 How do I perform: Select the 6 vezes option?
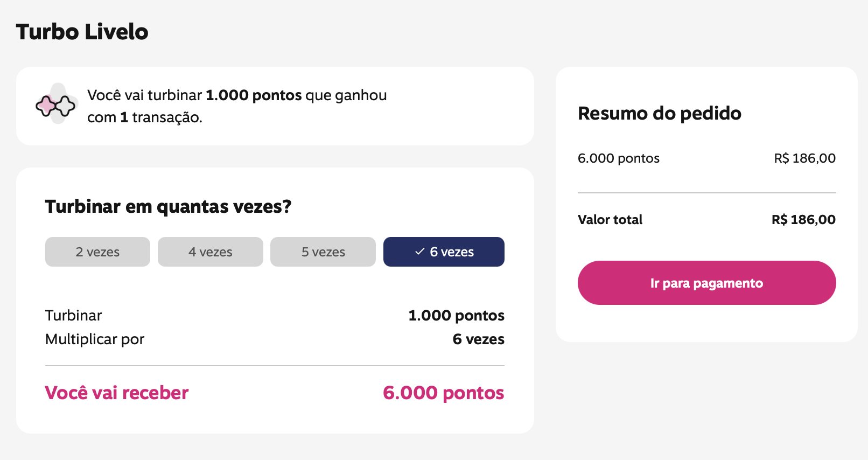[x=444, y=252]
